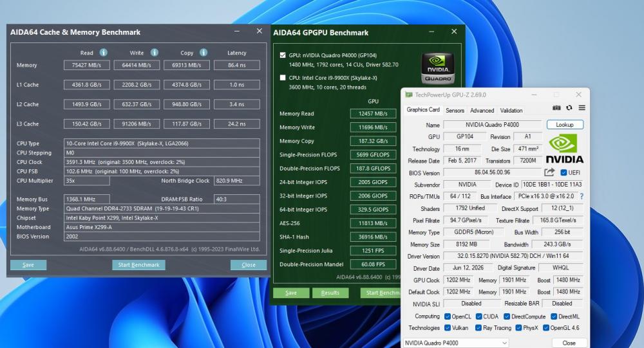Open the Write info icon in AIDA64 Cache benchmark
The image size is (644, 348).
click(x=155, y=53)
